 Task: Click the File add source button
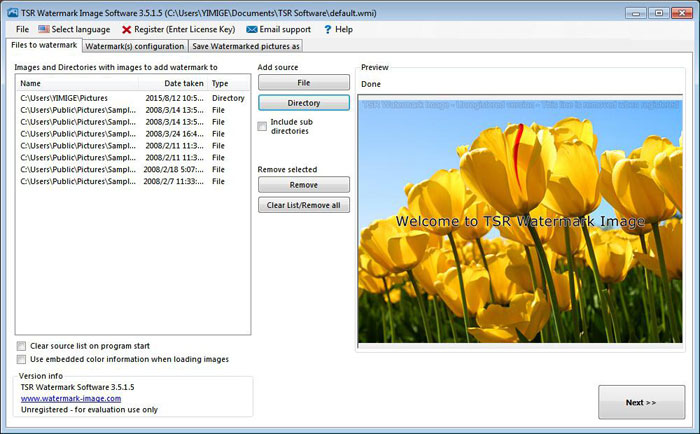304,83
